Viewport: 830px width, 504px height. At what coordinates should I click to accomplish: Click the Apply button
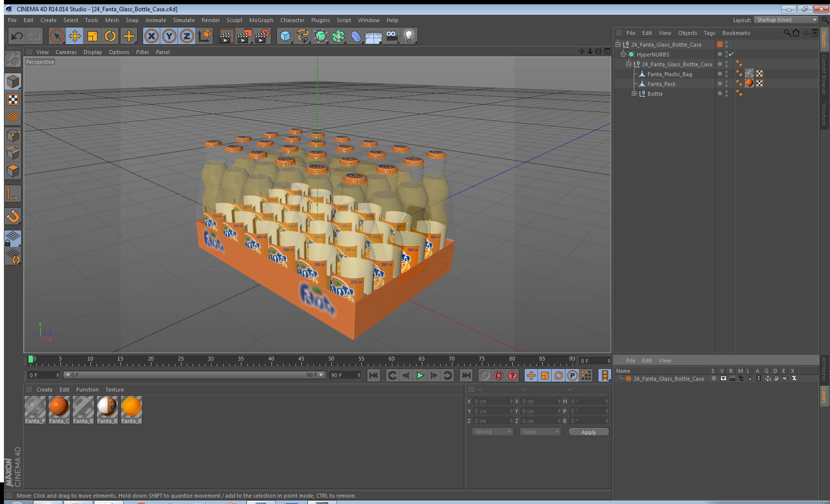click(x=589, y=432)
